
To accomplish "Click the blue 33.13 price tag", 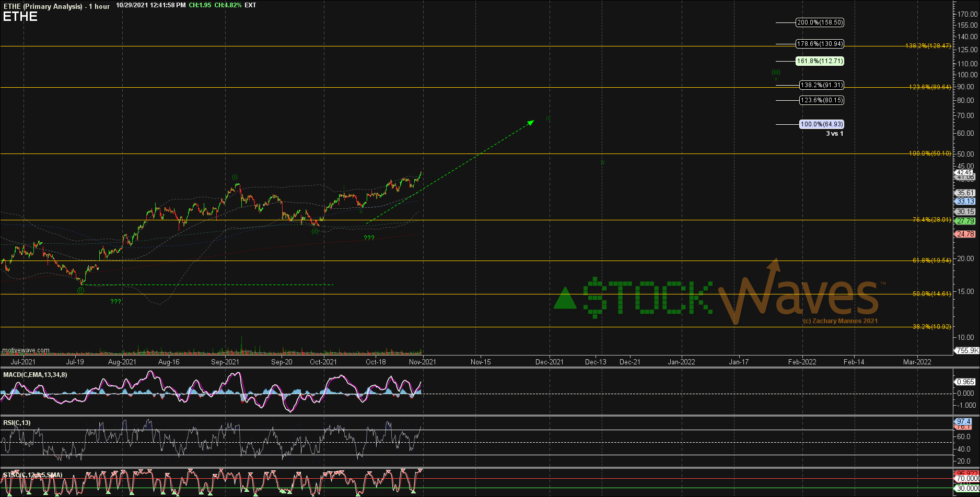I will (964, 202).
